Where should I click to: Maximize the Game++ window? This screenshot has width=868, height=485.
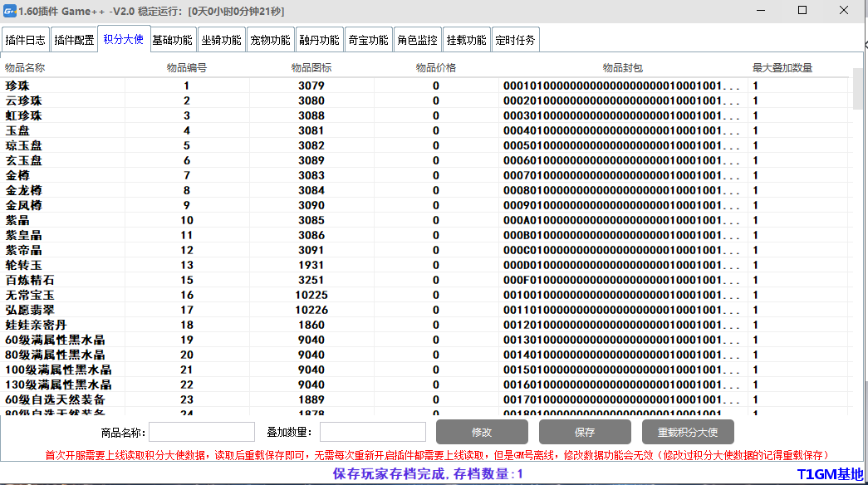(802, 11)
